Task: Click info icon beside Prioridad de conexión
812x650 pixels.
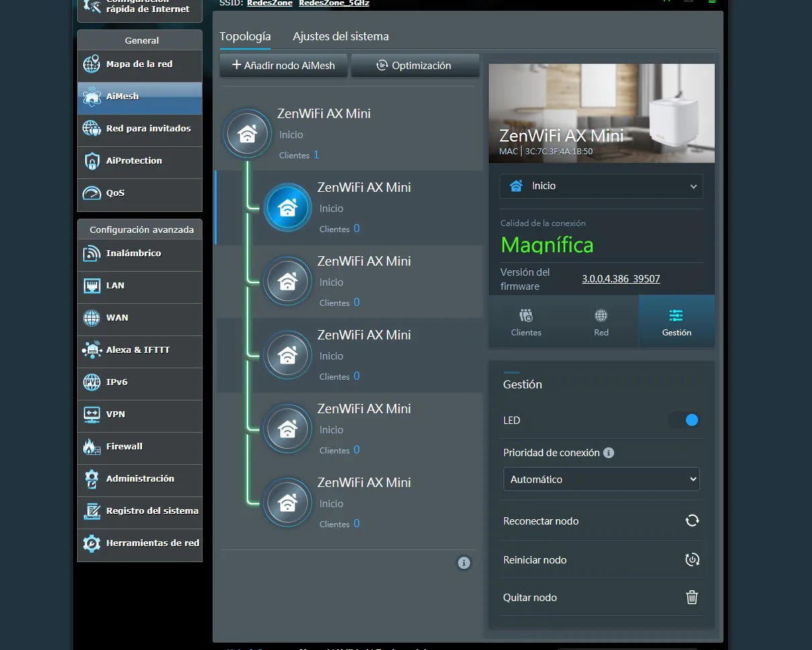Action: 609,453
